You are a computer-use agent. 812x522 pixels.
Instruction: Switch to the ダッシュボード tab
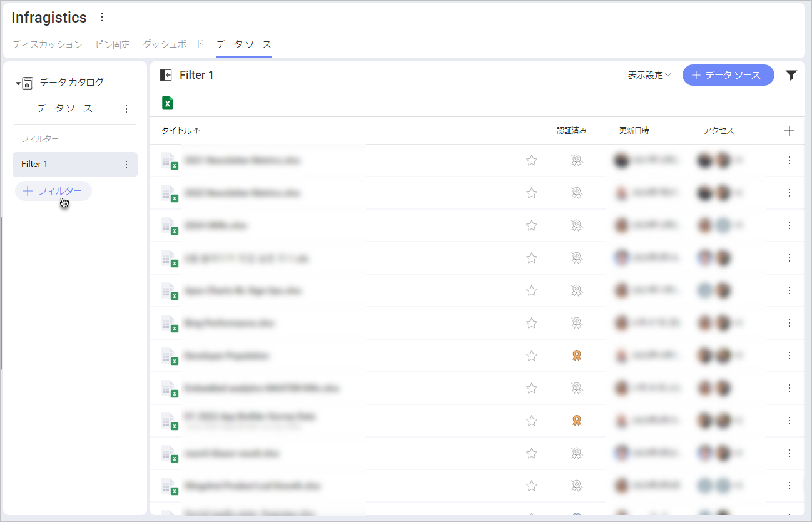click(173, 44)
